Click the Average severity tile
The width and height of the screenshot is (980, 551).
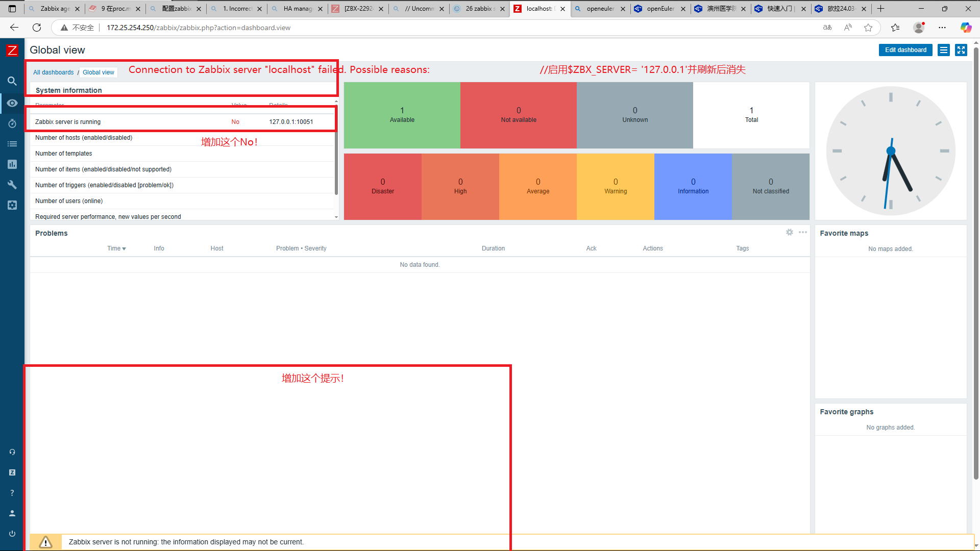[x=538, y=187]
